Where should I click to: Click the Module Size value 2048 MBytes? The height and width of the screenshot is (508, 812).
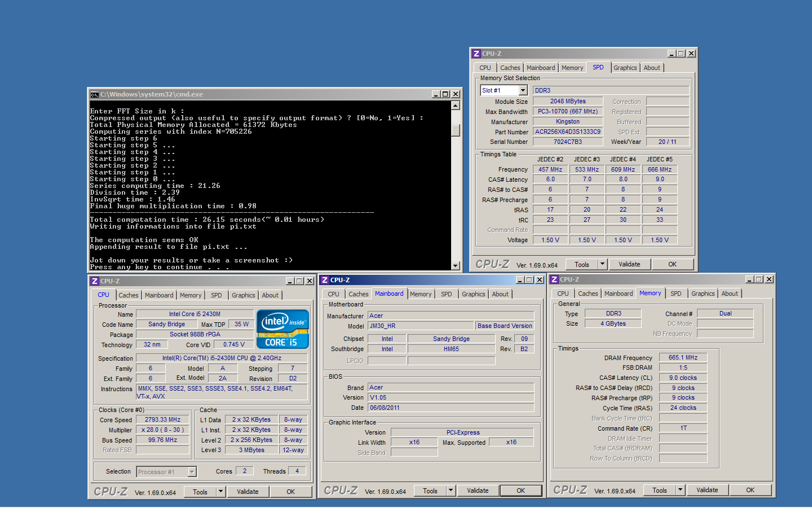(568, 101)
